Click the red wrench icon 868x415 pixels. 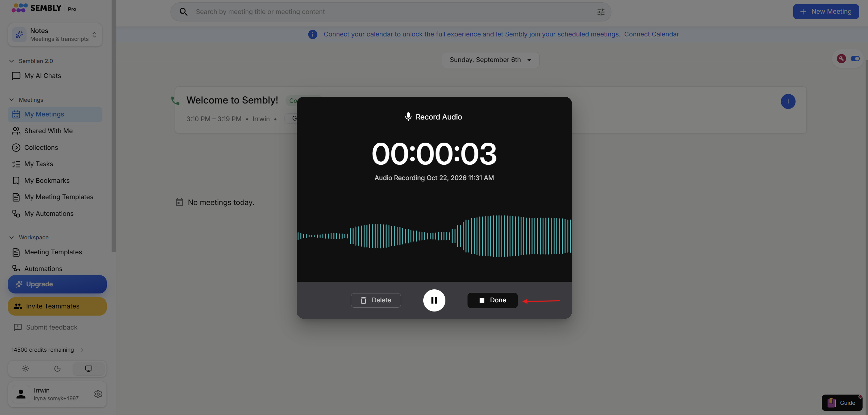[x=841, y=59]
